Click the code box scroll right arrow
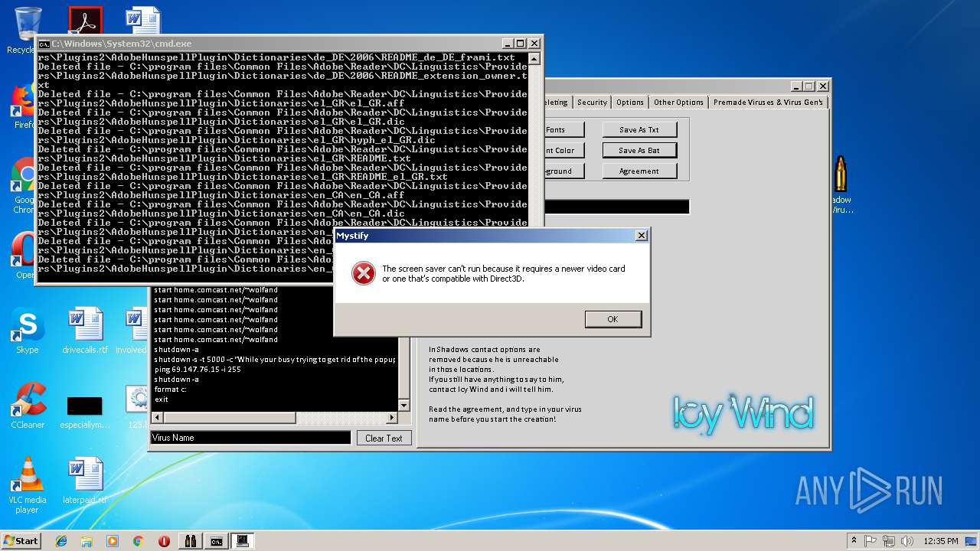 point(392,418)
